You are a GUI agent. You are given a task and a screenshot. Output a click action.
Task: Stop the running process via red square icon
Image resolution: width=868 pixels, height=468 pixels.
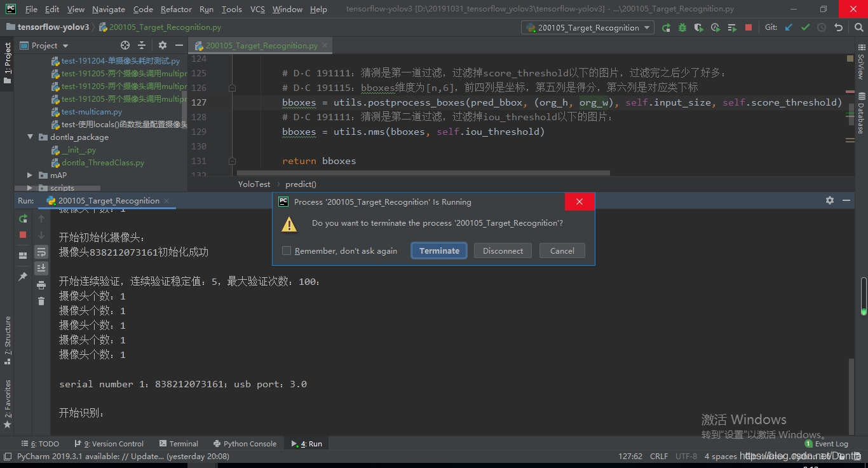tap(23, 235)
